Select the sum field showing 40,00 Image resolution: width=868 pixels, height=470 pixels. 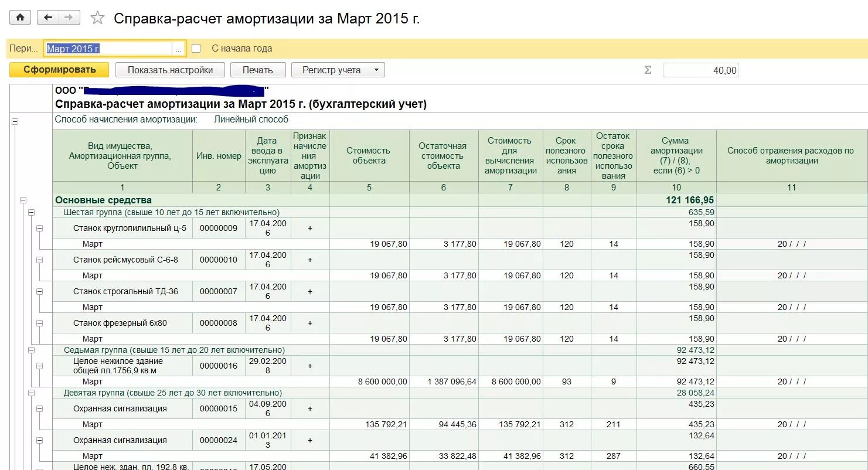[700, 69]
